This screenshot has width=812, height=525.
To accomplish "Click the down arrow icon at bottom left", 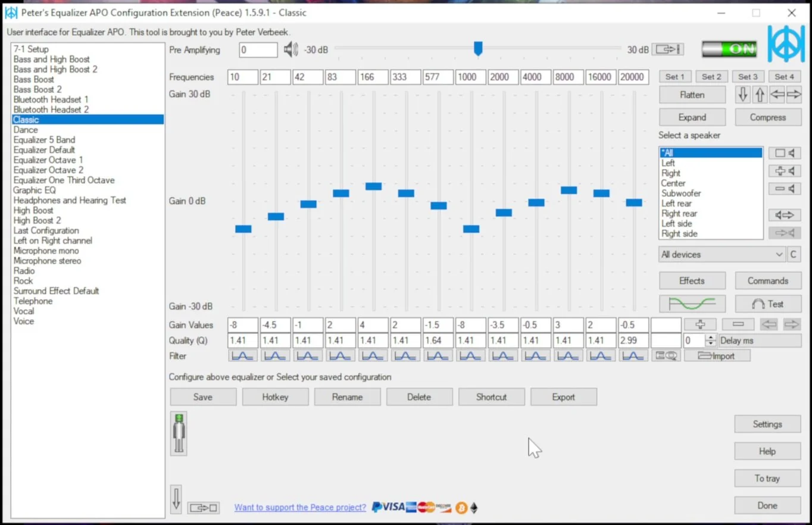I will click(x=176, y=499).
